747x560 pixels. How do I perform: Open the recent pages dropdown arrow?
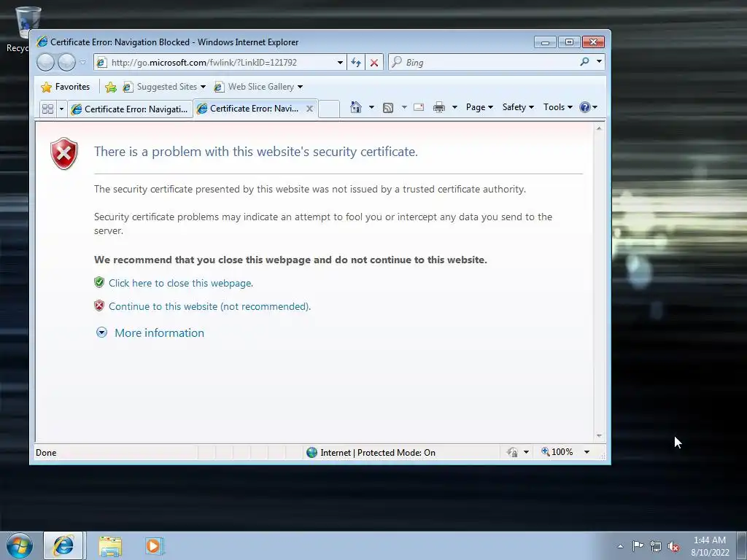coord(83,63)
